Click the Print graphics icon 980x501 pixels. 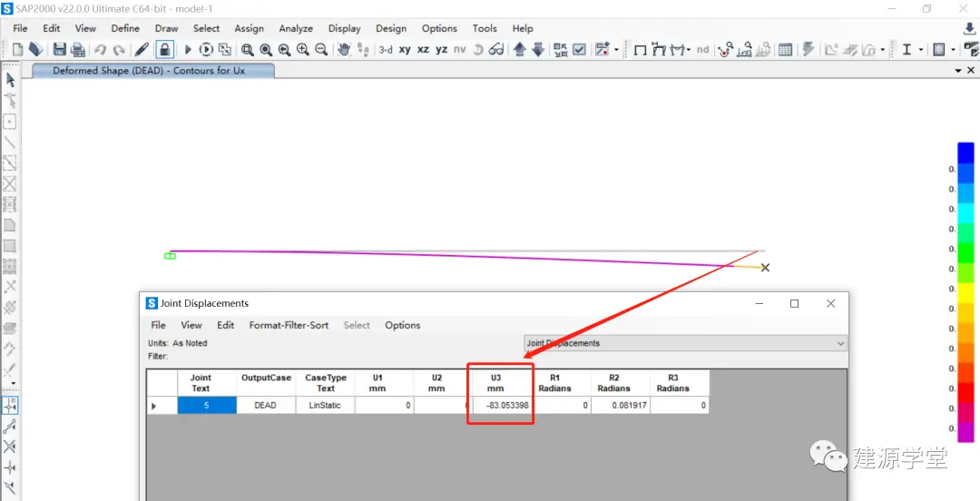[77, 49]
